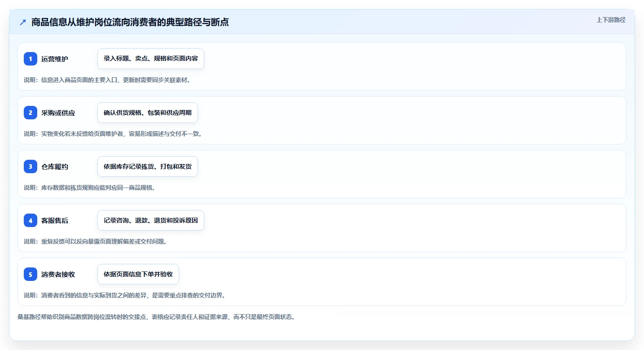644x350 pixels.
Task: Click the note 信息进入商品页面的主要入口
Action: [x=107, y=80]
